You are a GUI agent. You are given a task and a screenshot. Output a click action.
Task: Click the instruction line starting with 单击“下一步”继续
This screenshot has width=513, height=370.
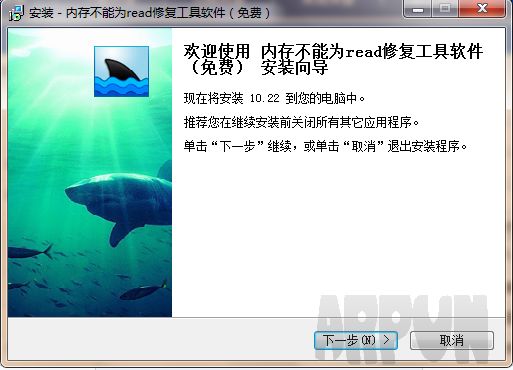coord(325,146)
